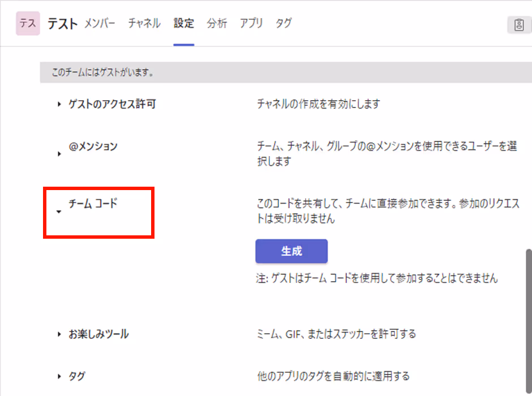Click the このチームにはゲストがいます banner
532x396 pixels.
[286, 72]
